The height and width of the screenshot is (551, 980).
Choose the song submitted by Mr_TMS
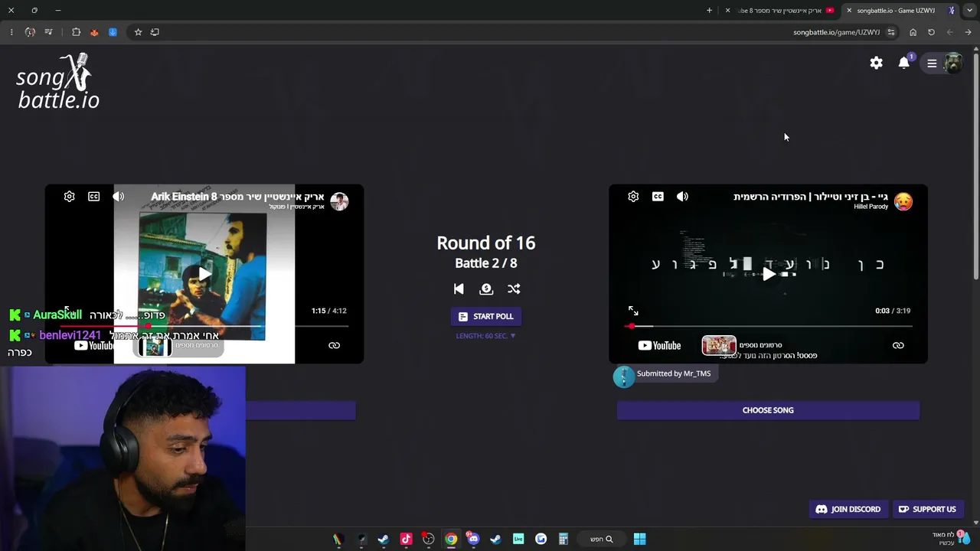768,410
